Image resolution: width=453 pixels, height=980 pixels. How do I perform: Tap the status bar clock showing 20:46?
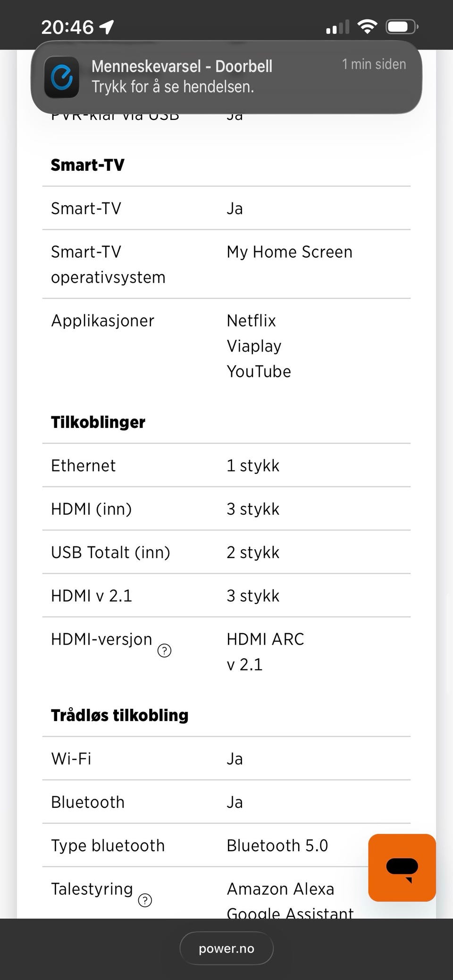point(67,27)
